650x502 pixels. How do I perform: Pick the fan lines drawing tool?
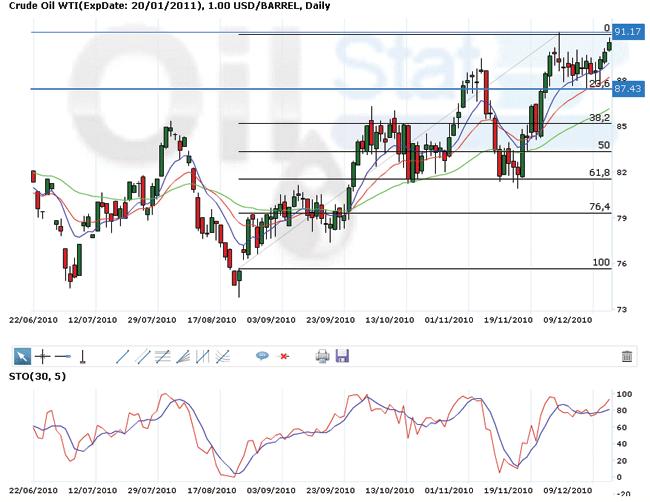(182, 355)
